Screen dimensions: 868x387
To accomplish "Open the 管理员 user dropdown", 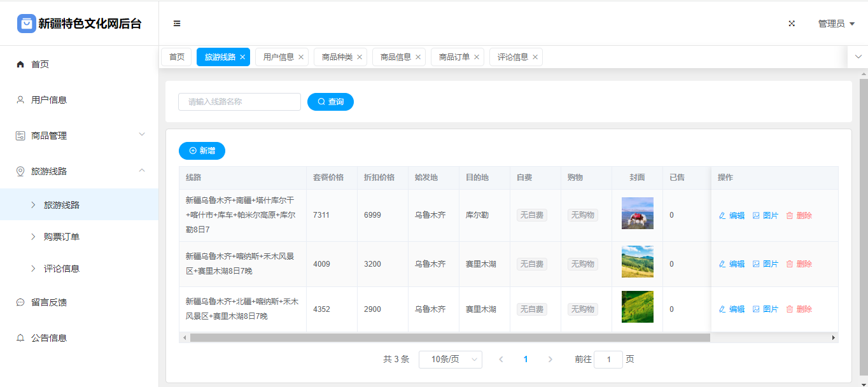I will [836, 24].
